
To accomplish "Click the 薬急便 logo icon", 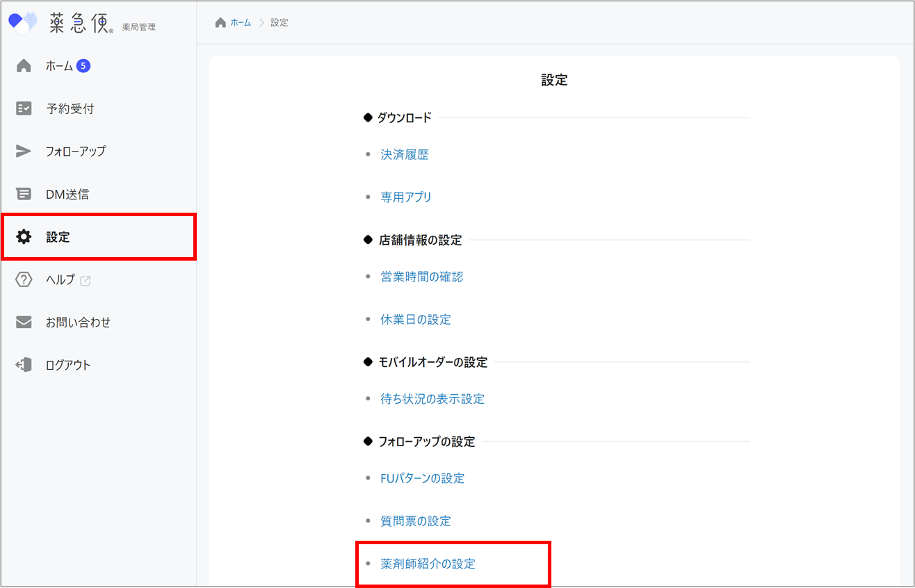I will (22, 23).
